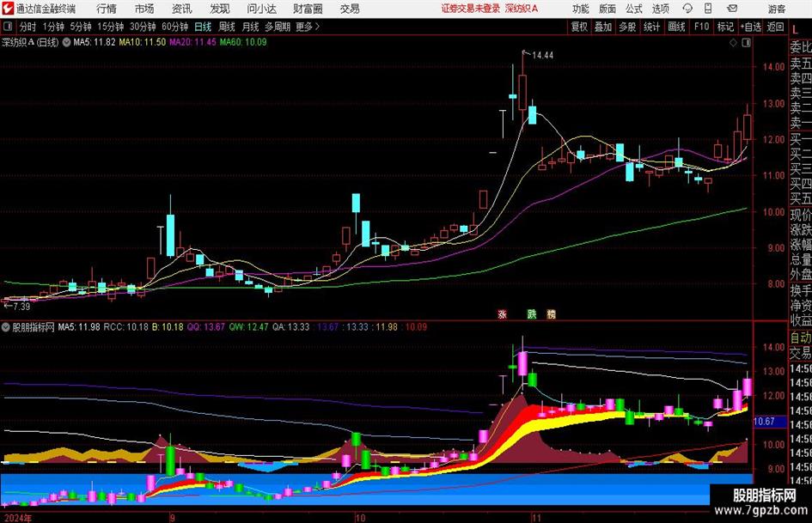The width and height of the screenshot is (812, 523).
Task: Select the 日线 daily period
Action: (x=203, y=27)
